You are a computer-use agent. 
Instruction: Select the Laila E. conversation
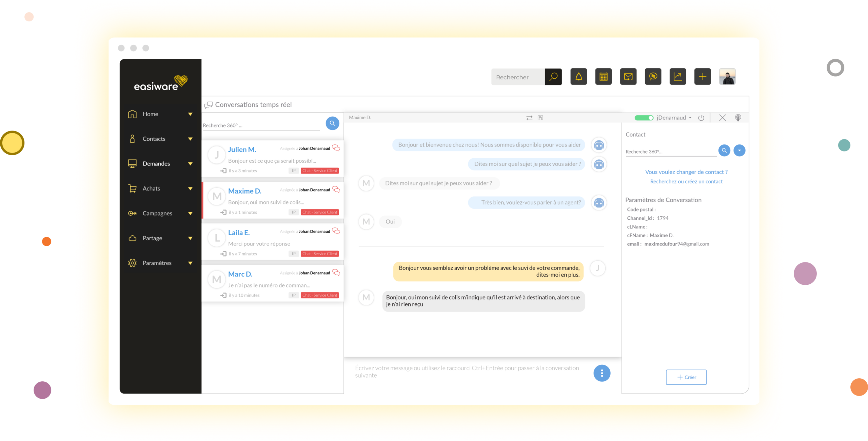(x=273, y=242)
